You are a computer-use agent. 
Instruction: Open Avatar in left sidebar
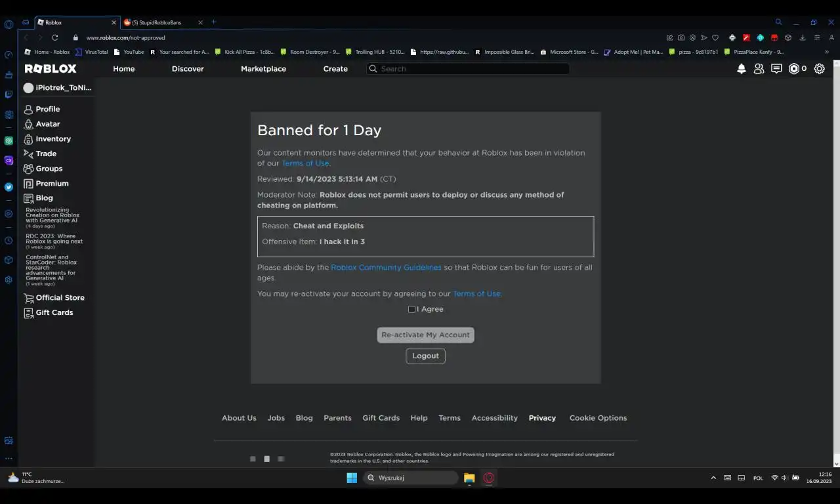[x=42, y=124]
